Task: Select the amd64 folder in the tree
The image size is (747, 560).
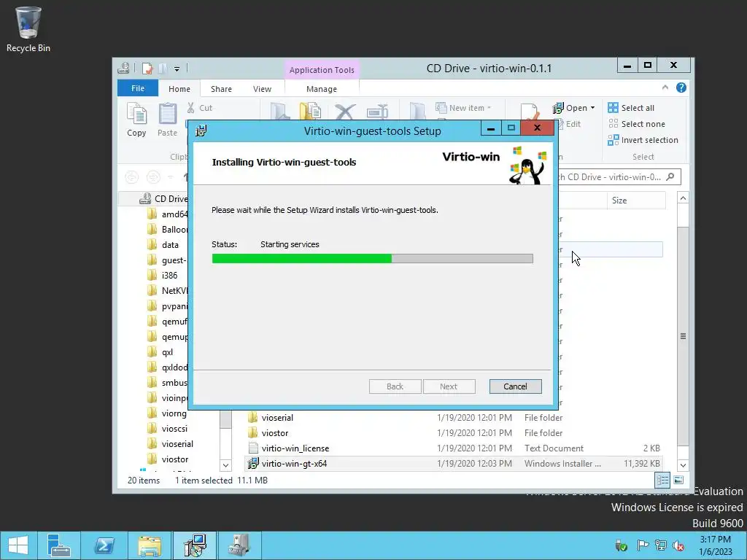Action: (x=168, y=214)
